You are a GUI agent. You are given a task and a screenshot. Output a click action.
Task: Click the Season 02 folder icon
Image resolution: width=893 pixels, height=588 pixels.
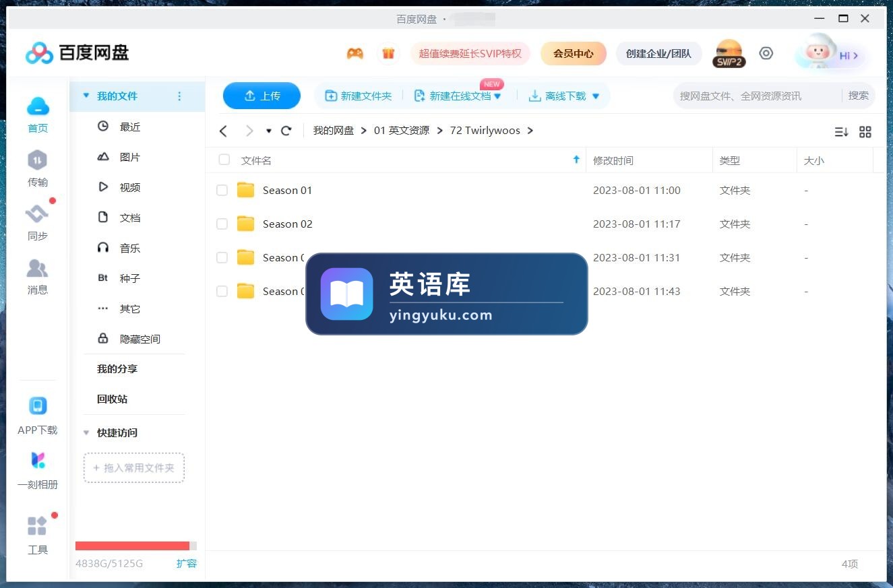pos(246,224)
